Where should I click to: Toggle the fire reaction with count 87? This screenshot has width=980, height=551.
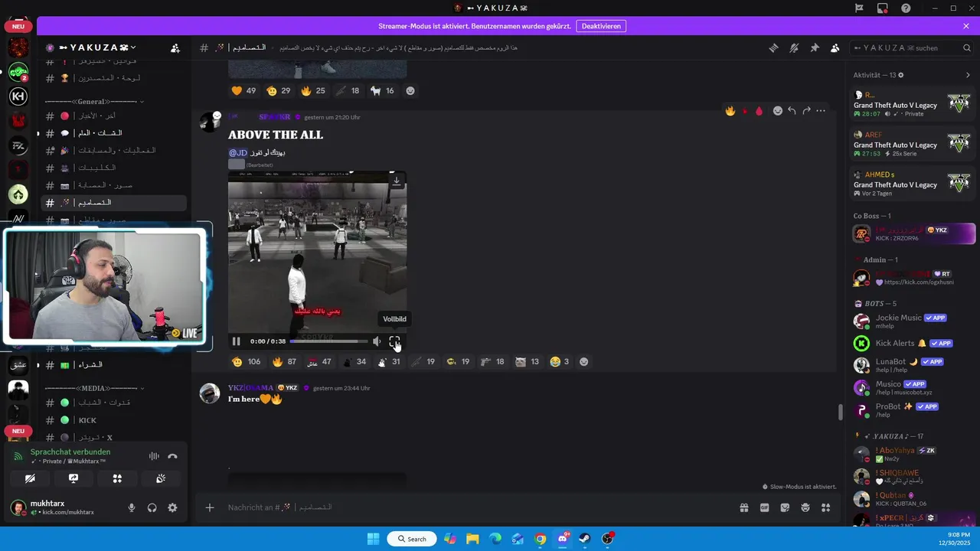pos(284,362)
